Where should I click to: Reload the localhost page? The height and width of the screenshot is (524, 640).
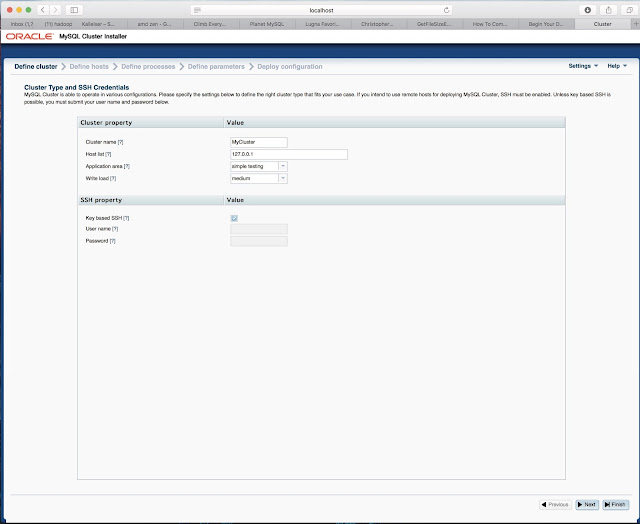447,10
